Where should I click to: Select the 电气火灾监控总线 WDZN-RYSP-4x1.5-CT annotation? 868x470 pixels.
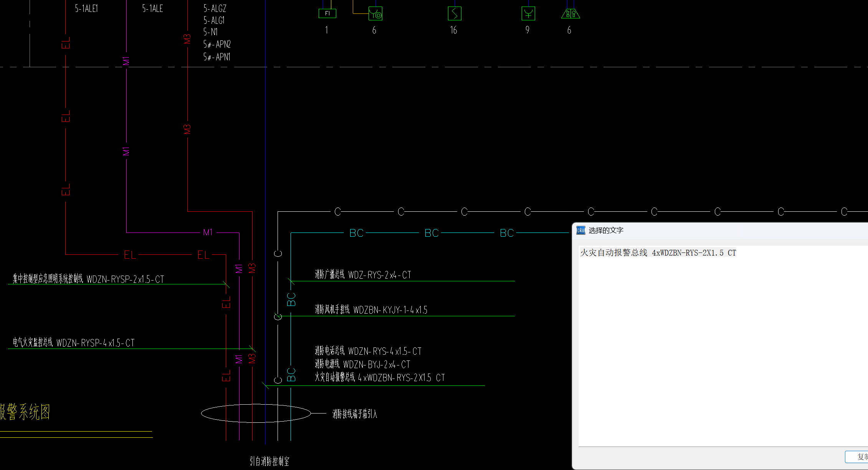point(74,342)
